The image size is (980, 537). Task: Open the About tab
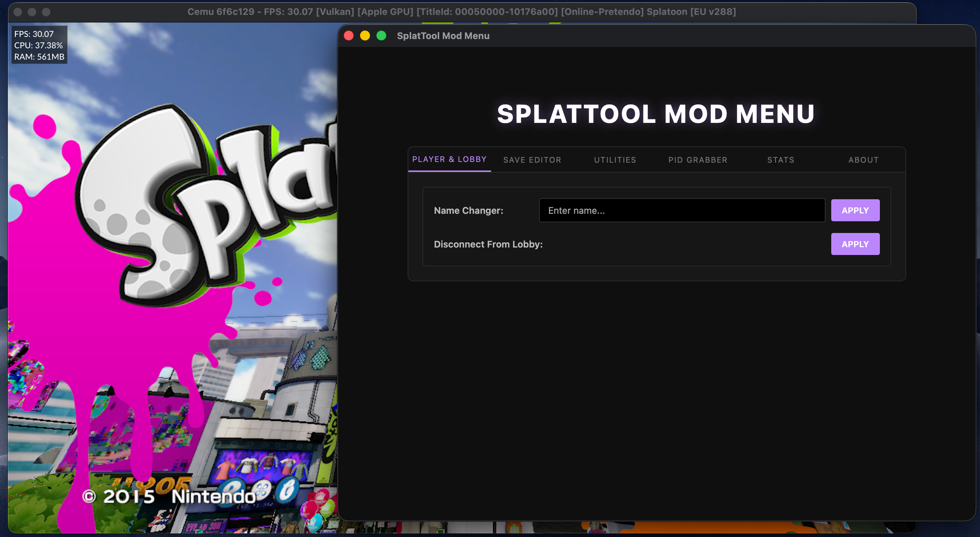[x=864, y=160]
